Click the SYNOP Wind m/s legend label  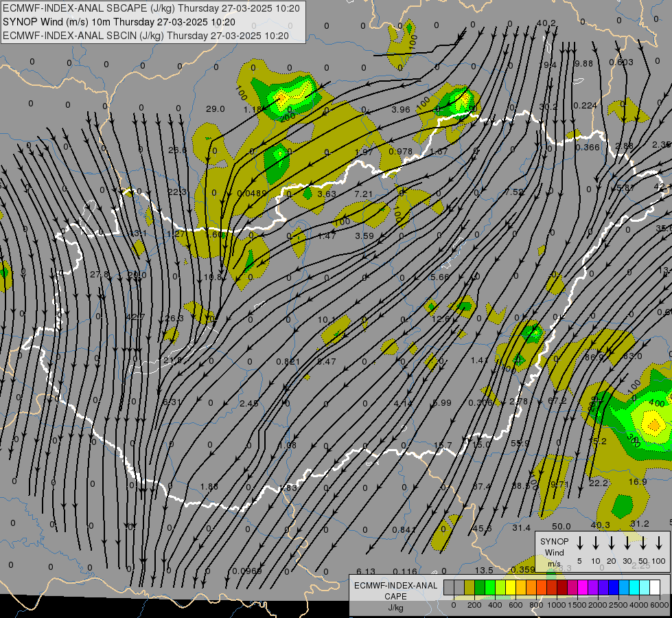(x=554, y=552)
